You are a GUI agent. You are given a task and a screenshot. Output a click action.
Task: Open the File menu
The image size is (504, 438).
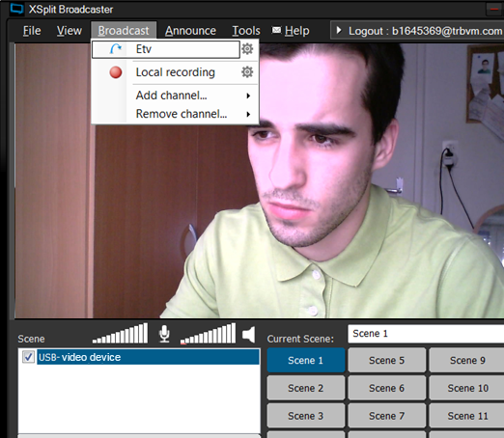point(32,31)
